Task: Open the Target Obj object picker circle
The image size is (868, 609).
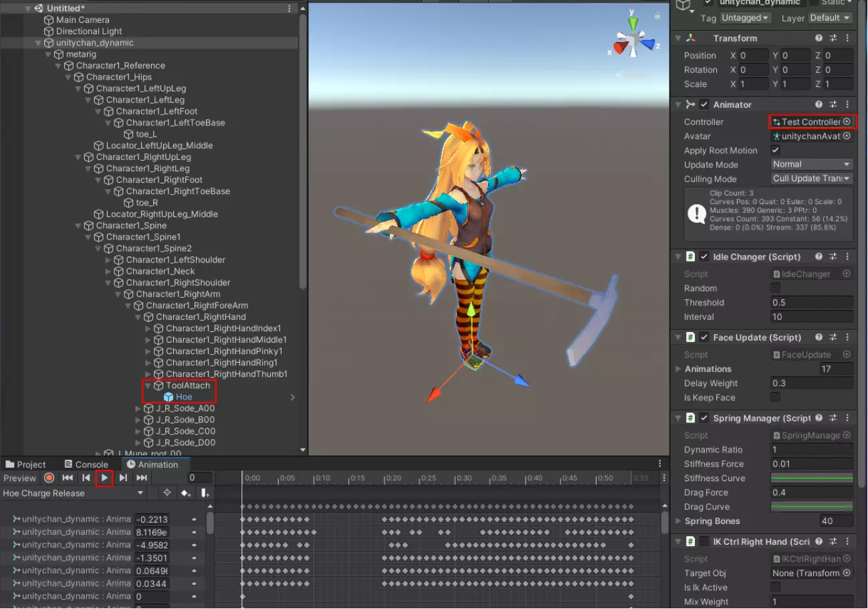Action: (847, 573)
